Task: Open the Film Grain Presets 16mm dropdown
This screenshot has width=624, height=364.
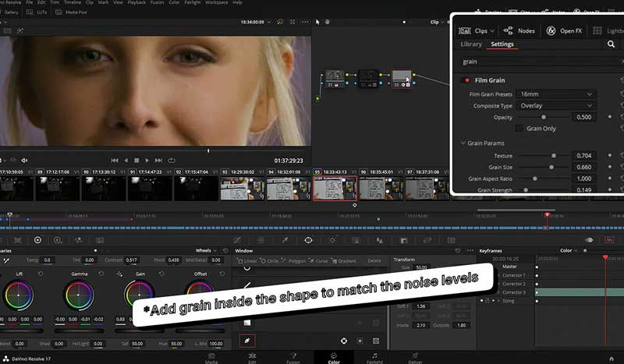Action: coord(556,94)
